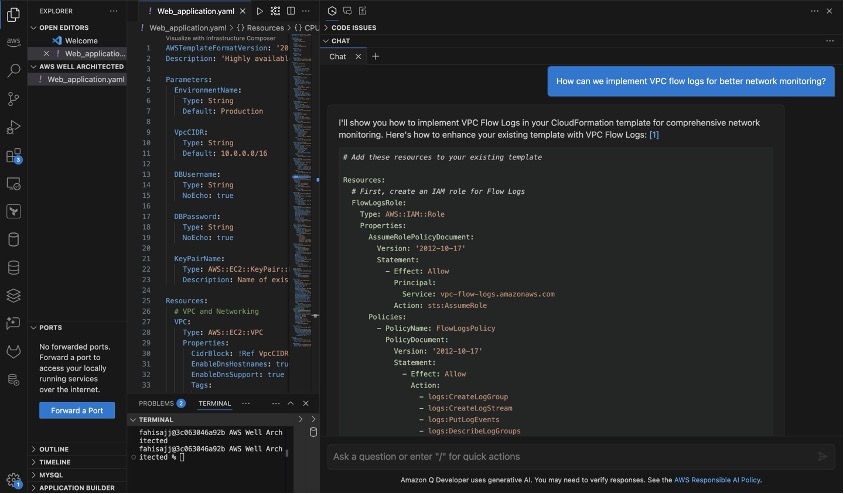Run the Web_application.yaml file with play icon
Screen dimensions: 844x494
click(259, 11)
